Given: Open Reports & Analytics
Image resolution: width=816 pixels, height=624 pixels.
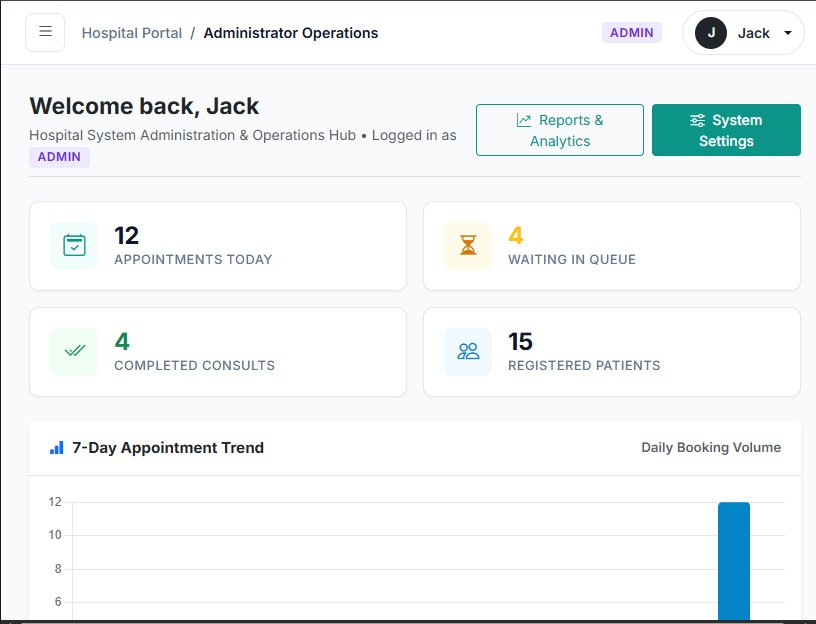Looking at the screenshot, I should tap(559, 130).
